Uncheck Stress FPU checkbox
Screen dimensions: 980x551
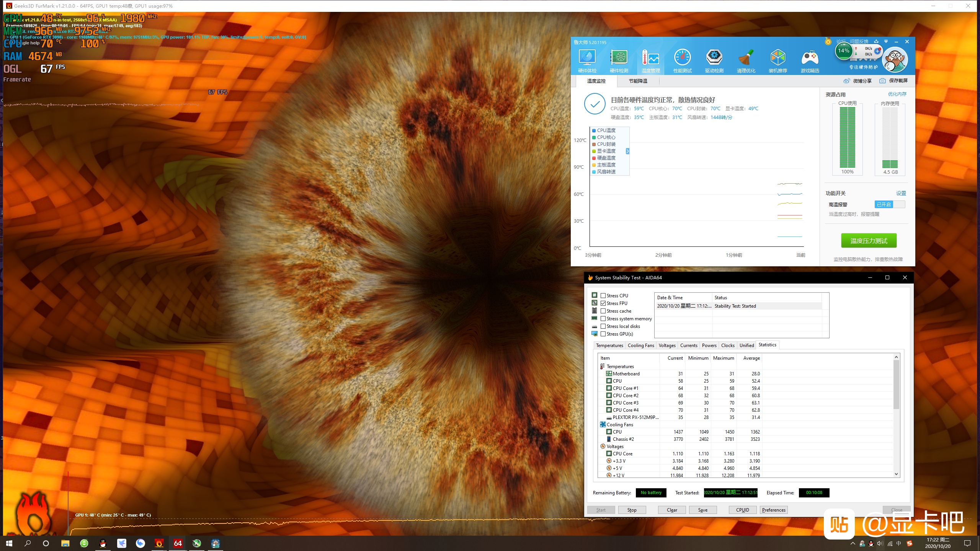(x=603, y=303)
